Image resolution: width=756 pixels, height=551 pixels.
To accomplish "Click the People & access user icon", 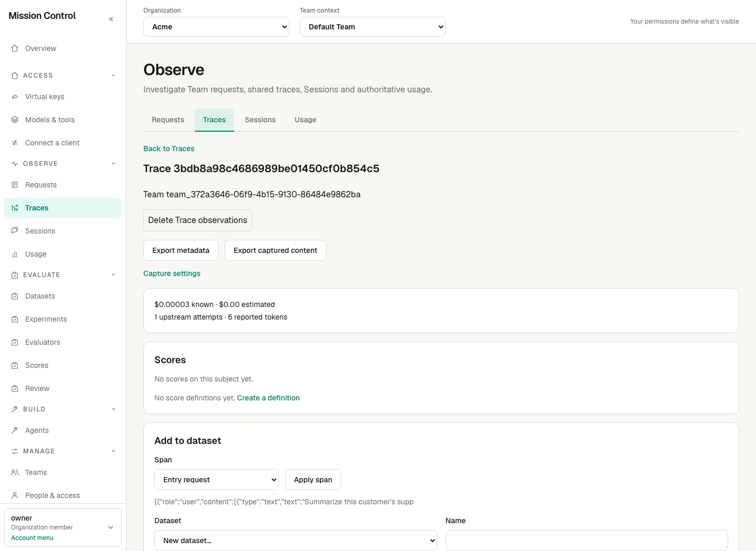I will coord(15,495).
